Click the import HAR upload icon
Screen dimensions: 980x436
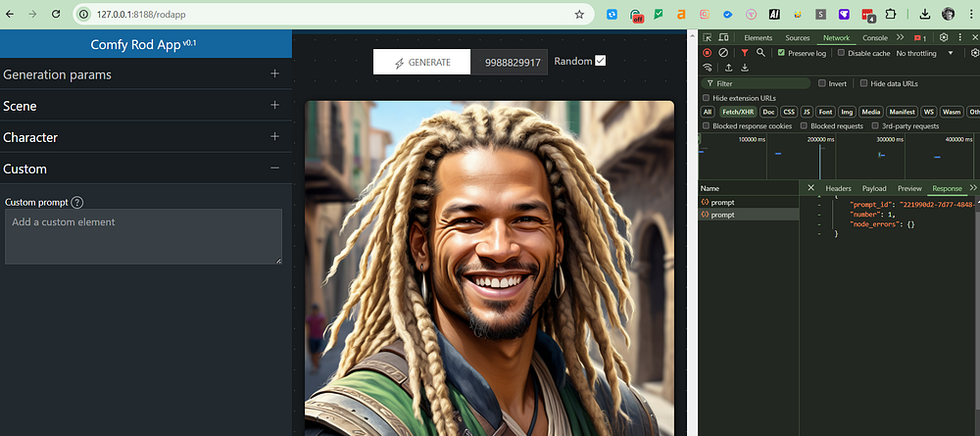[x=729, y=68]
